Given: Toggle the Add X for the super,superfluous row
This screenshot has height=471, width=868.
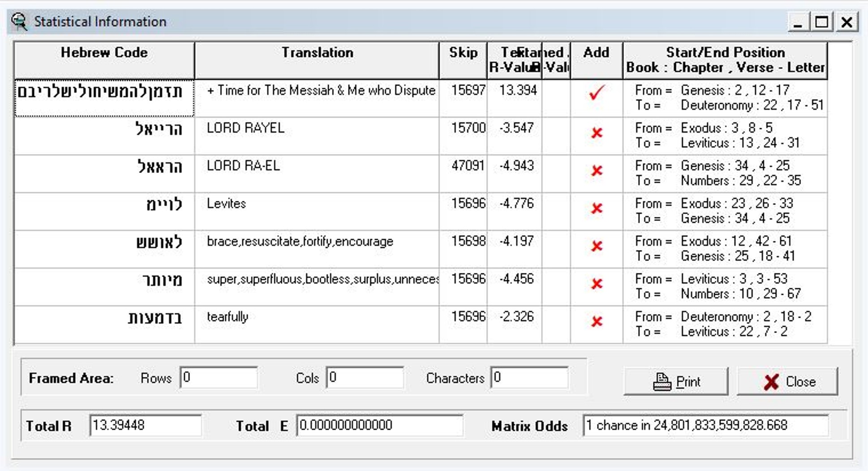Looking at the screenshot, I should point(597,283).
